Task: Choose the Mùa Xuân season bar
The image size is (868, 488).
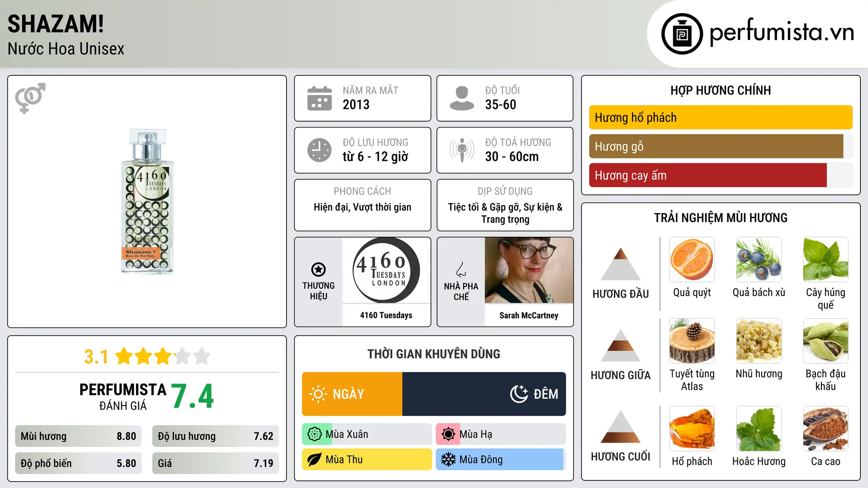Action: pos(367,434)
